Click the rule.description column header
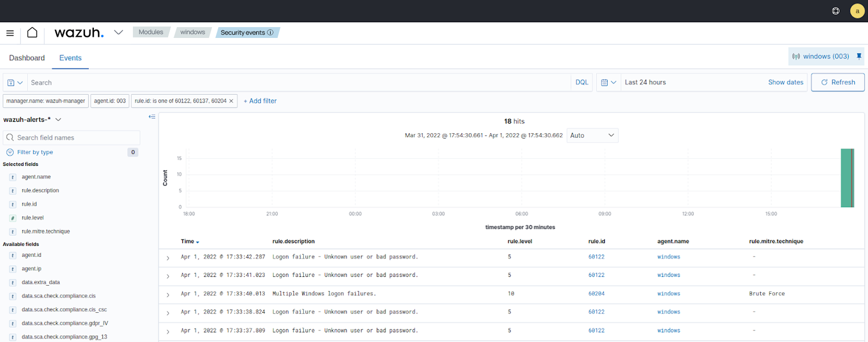Viewport: 868px width, 342px height. [293, 242]
